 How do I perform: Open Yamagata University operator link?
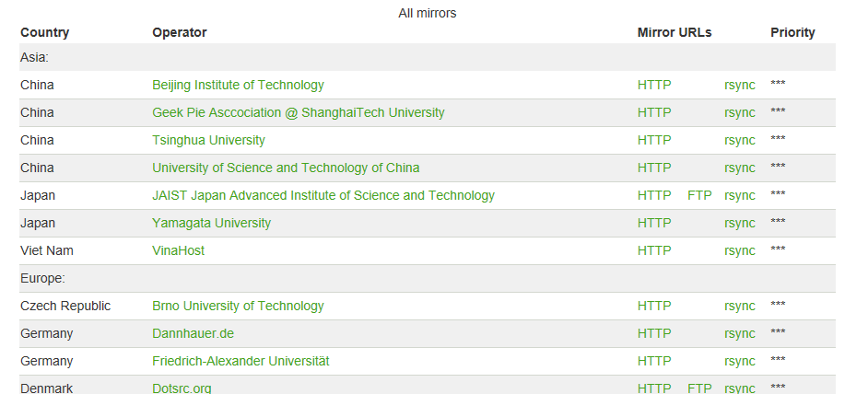(211, 223)
